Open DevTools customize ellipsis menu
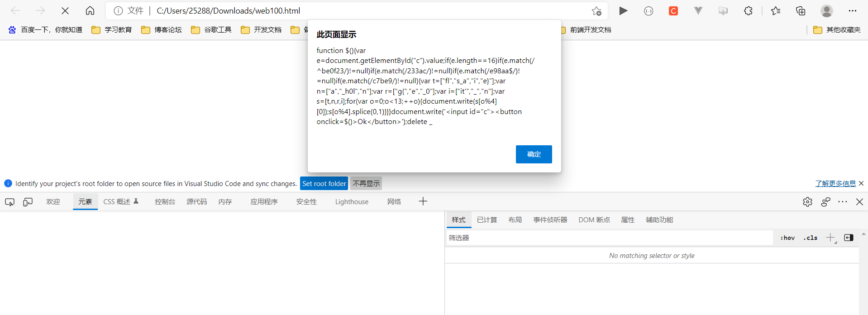 (x=843, y=202)
